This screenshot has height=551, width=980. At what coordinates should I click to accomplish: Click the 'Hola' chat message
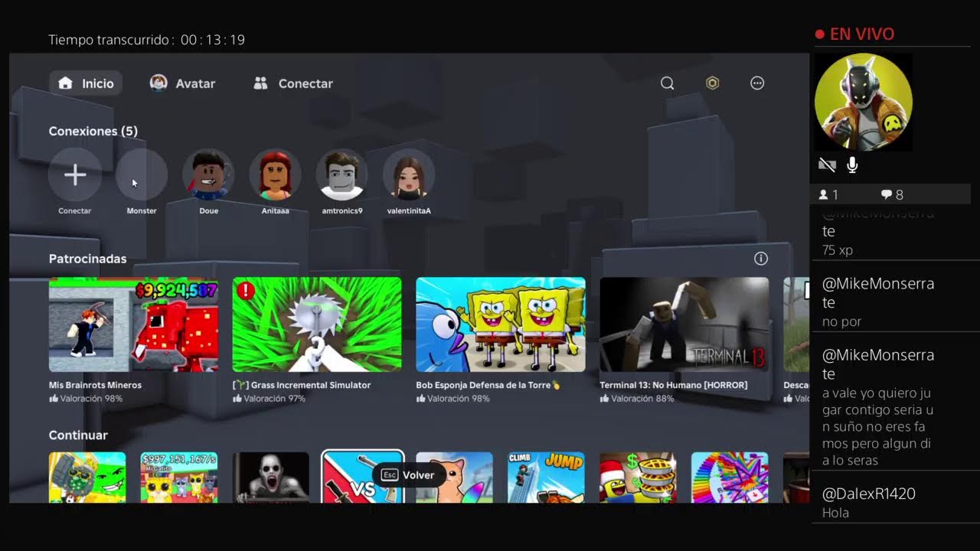[835, 513]
